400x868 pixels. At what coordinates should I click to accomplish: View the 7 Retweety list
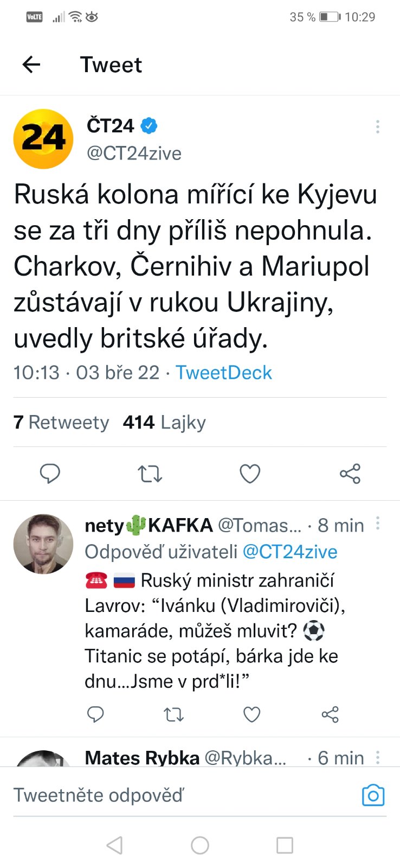[x=61, y=422]
